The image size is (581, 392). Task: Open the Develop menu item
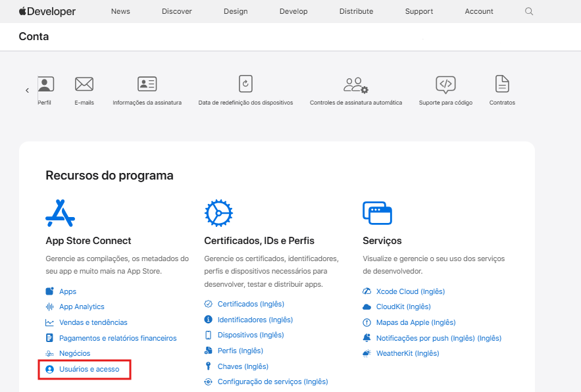click(x=293, y=11)
